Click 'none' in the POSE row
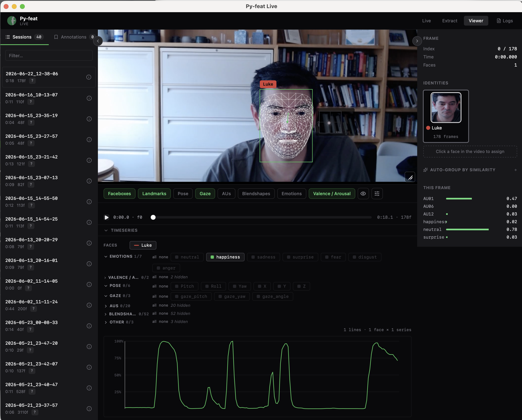This screenshot has width=522, height=420. pyautogui.click(x=164, y=286)
